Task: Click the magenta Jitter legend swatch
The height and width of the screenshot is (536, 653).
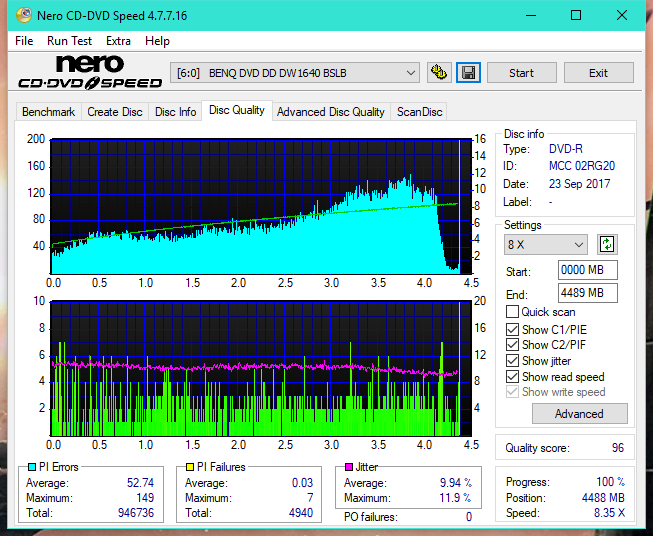Action: (x=349, y=467)
